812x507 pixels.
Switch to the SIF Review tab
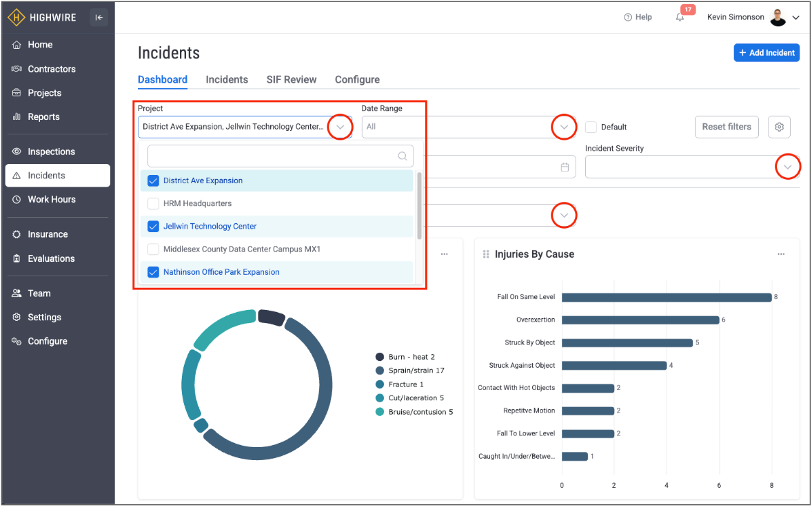click(292, 79)
